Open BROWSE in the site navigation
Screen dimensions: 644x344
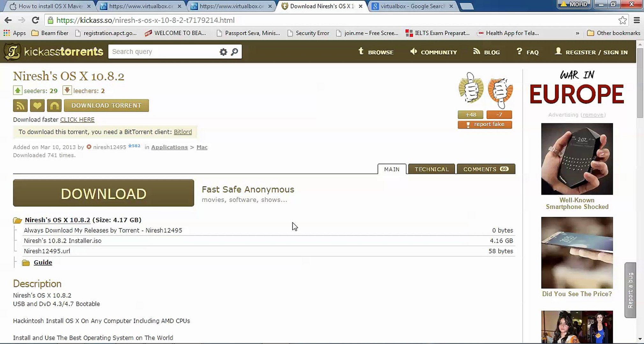coord(376,52)
